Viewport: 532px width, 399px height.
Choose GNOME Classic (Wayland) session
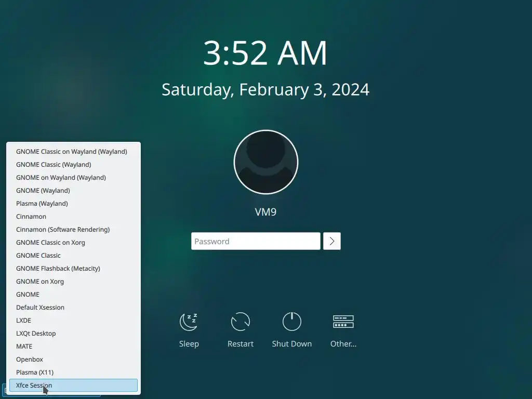click(x=73, y=165)
